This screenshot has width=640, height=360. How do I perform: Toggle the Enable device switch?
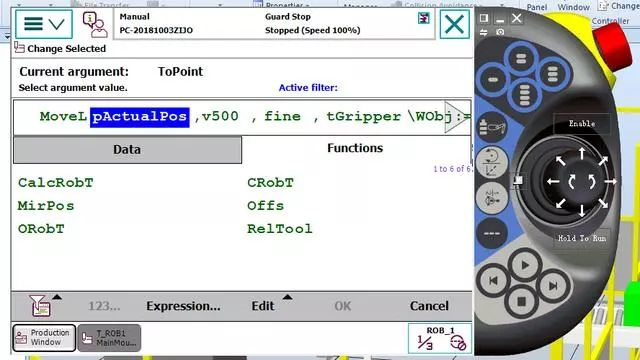[582, 124]
